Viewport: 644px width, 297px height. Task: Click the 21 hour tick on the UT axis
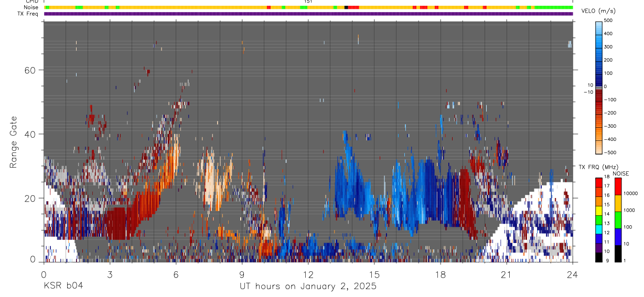[506, 274]
